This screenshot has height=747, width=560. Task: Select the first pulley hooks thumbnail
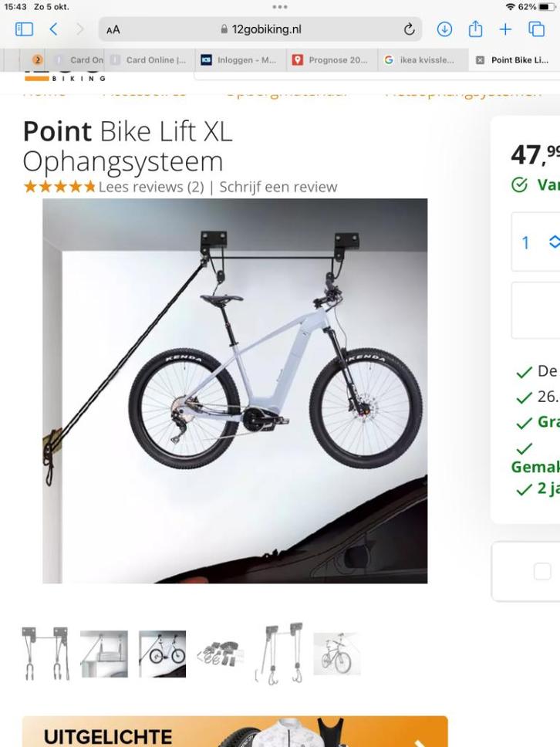(45, 653)
